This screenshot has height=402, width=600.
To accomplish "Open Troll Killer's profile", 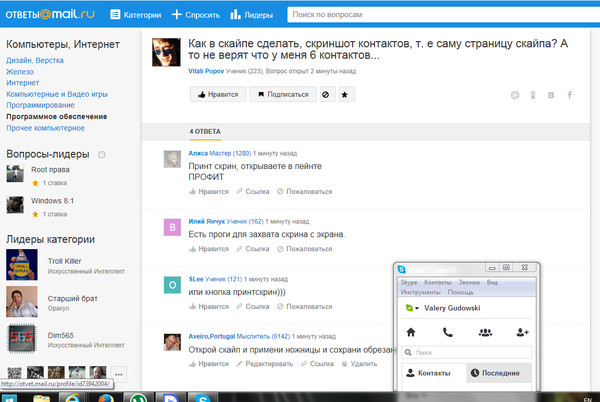I will click(65, 261).
